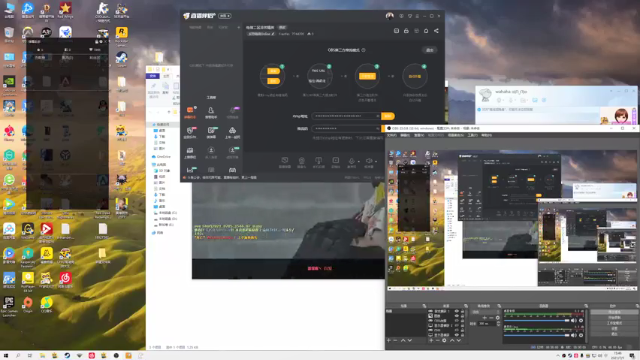Toggle visibility of the last OBS source

click(457, 335)
